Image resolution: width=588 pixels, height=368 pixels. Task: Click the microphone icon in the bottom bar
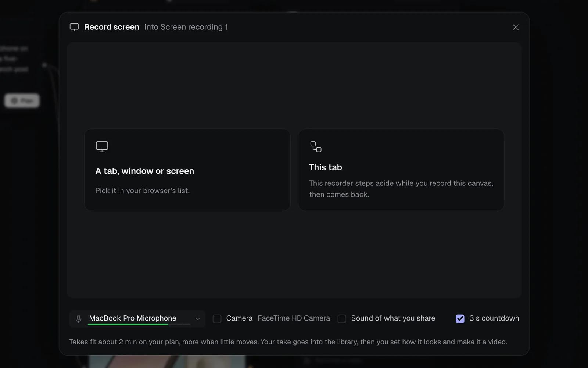point(78,319)
